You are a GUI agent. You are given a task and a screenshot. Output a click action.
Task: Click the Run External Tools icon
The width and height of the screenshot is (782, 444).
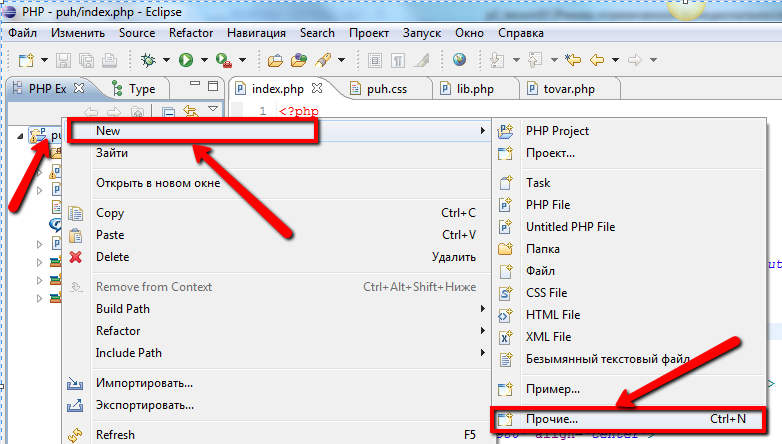[x=223, y=60]
